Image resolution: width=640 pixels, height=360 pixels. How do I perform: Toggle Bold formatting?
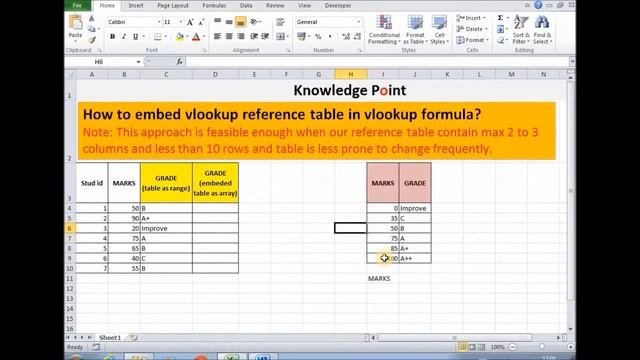(x=112, y=37)
